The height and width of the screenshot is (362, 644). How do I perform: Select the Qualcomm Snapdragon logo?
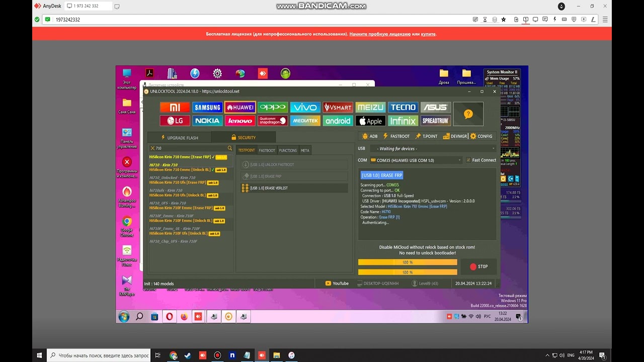coord(273,121)
